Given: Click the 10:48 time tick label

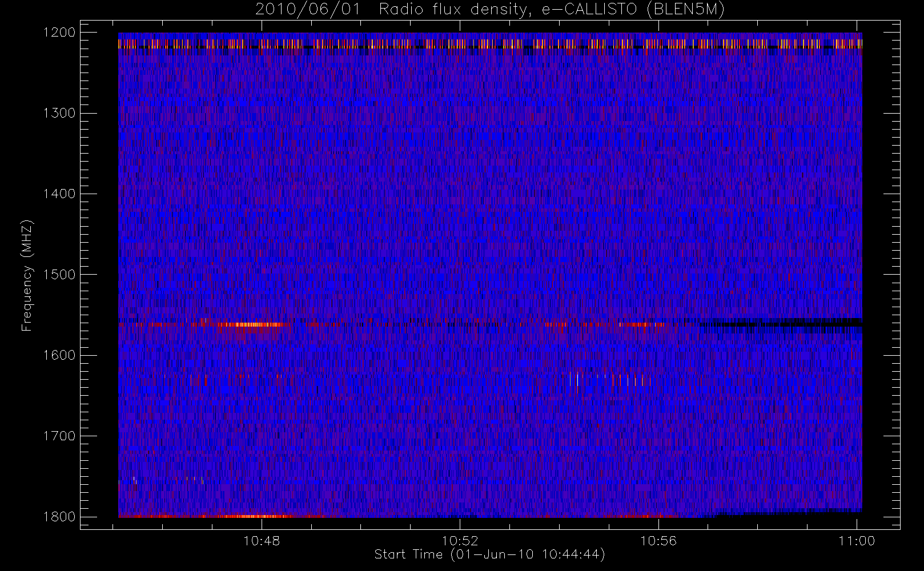Looking at the screenshot, I should pos(262,541).
